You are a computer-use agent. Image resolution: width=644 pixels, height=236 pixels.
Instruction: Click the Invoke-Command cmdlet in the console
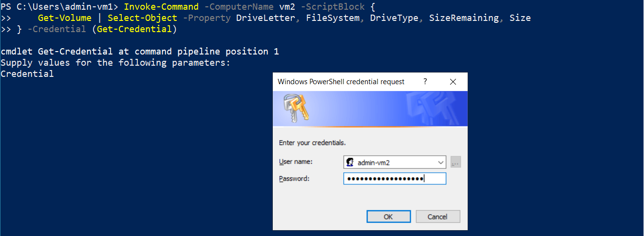tap(161, 7)
